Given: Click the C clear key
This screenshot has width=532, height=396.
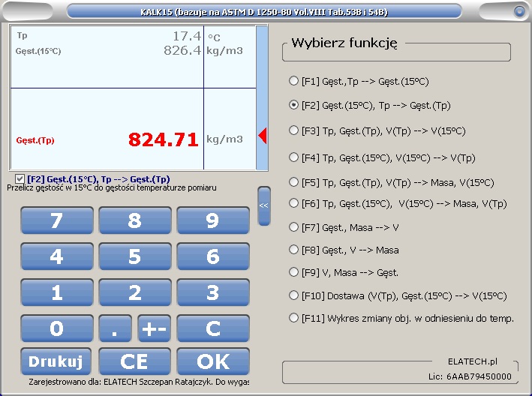Looking at the screenshot, I should [213, 328].
